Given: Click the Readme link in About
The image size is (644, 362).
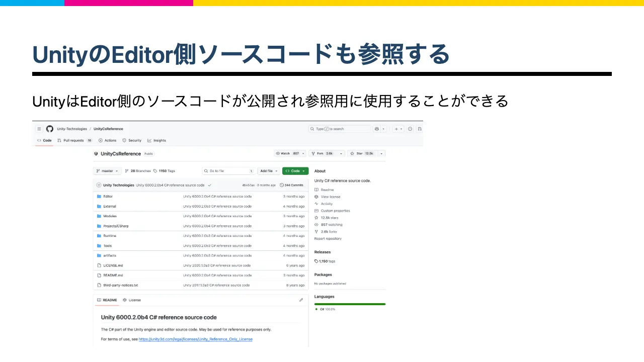Looking at the screenshot, I should tap(324, 190).
